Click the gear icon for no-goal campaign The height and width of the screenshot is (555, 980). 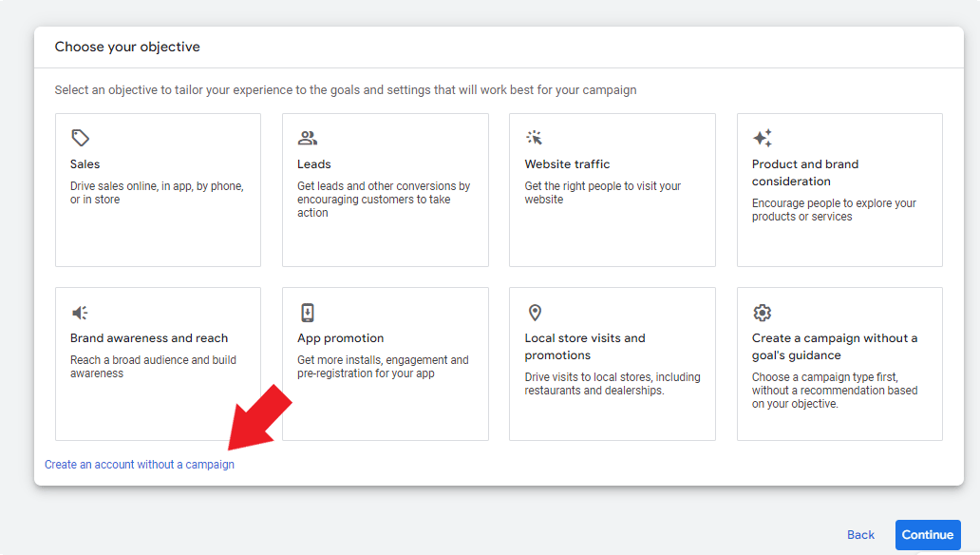[x=763, y=313]
